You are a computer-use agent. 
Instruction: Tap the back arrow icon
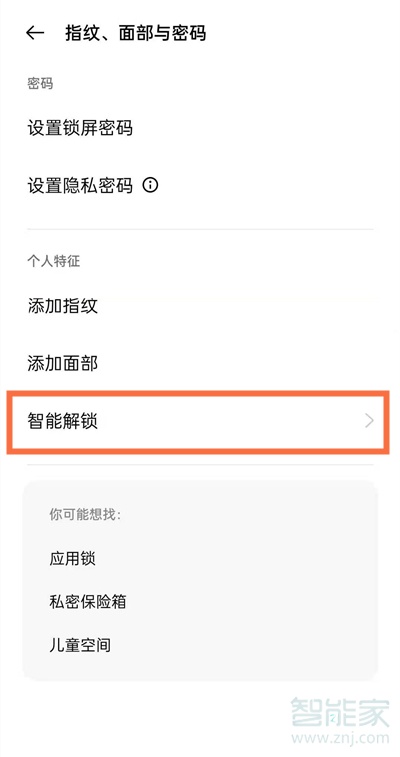(35, 33)
